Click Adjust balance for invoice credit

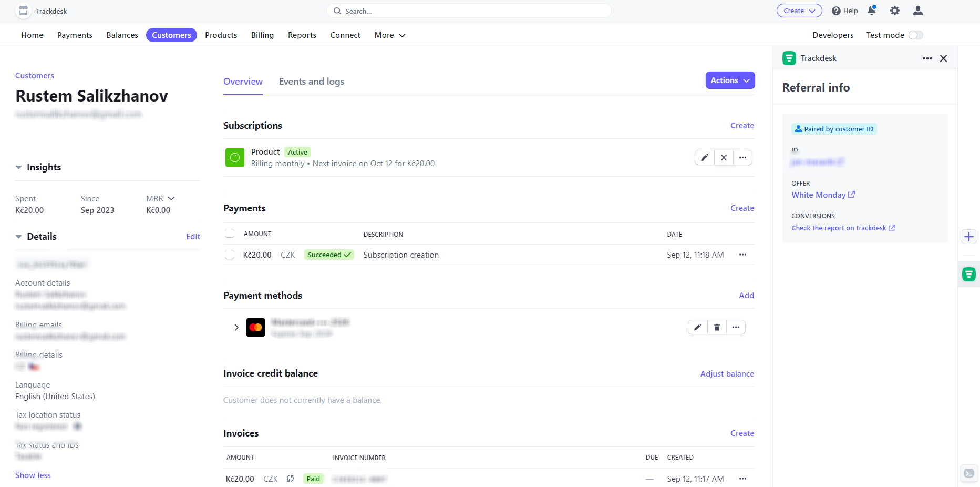727,373
